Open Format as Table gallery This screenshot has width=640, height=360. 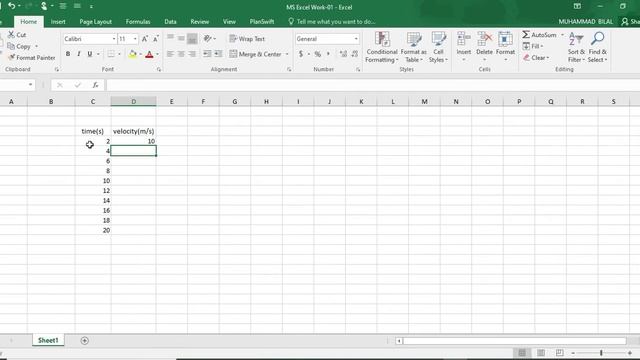click(x=413, y=47)
